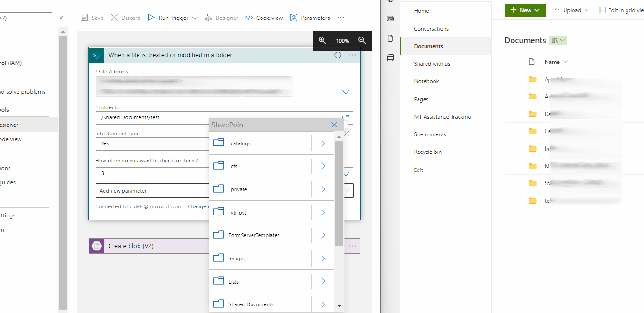The width and height of the screenshot is (644, 313).
Task: Switch to Designer view
Action: point(222,18)
